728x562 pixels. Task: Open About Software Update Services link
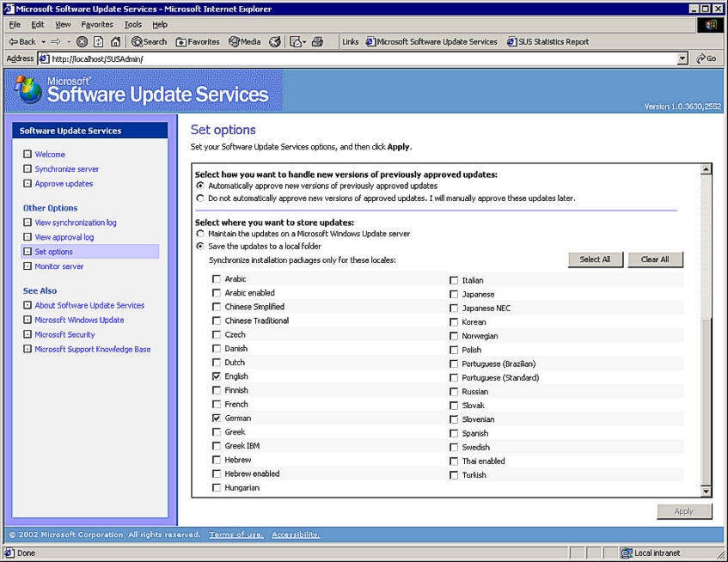click(89, 305)
